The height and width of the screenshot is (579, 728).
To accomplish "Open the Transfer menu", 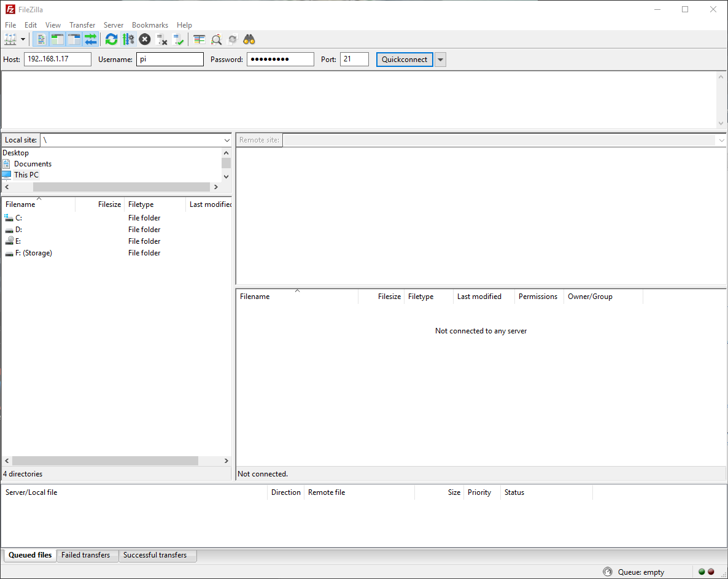I will coord(82,25).
